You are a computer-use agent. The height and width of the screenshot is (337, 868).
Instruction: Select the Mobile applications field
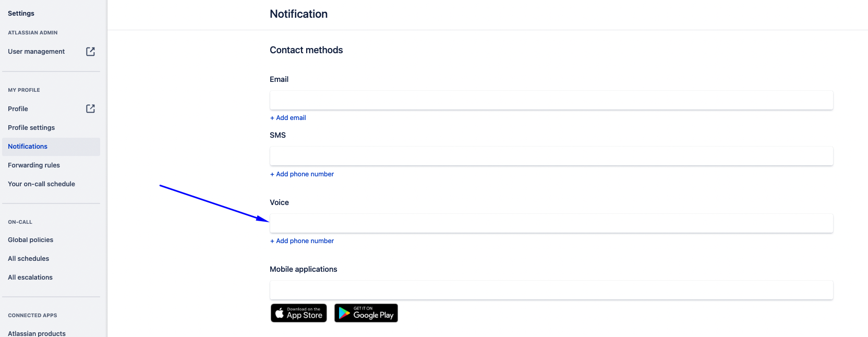tap(551, 290)
